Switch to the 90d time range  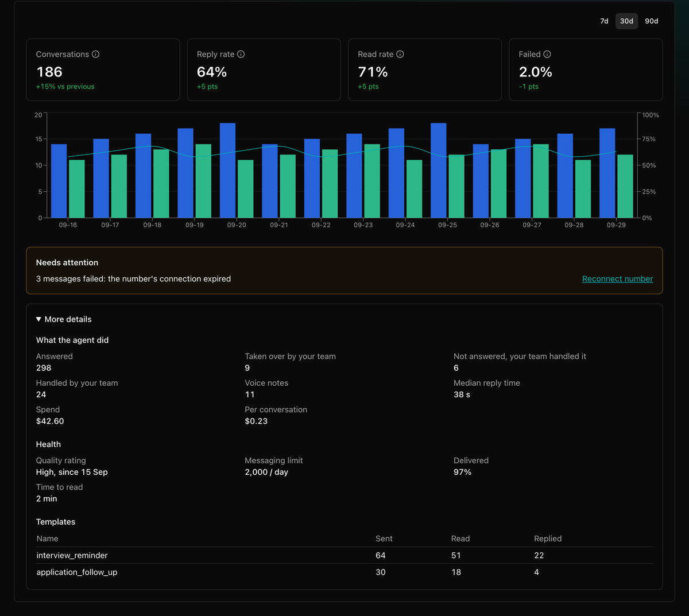[652, 21]
